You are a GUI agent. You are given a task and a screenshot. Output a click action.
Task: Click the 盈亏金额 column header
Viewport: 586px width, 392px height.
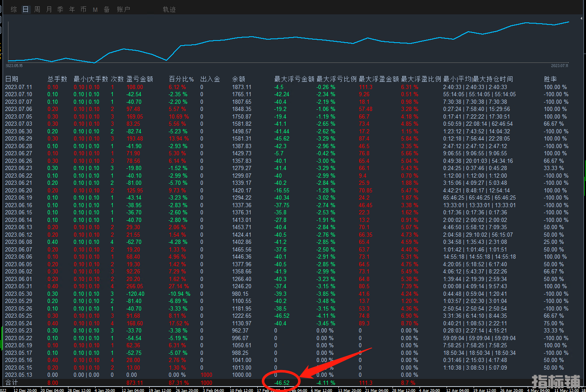coord(139,79)
